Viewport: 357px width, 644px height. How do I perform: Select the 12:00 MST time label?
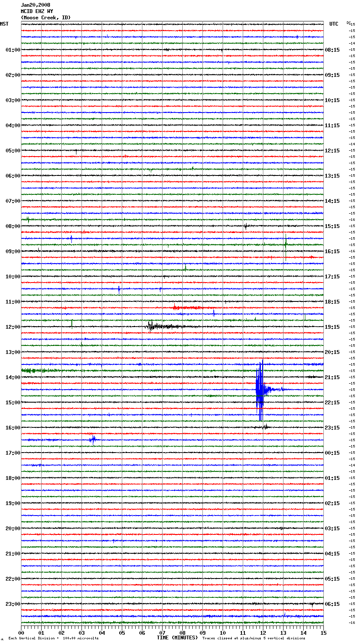(13, 327)
